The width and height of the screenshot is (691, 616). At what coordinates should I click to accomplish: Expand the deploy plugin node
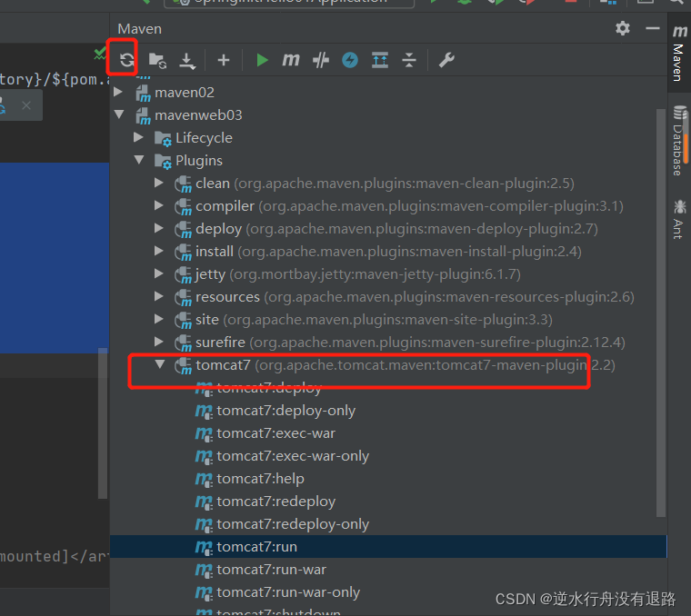159,228
